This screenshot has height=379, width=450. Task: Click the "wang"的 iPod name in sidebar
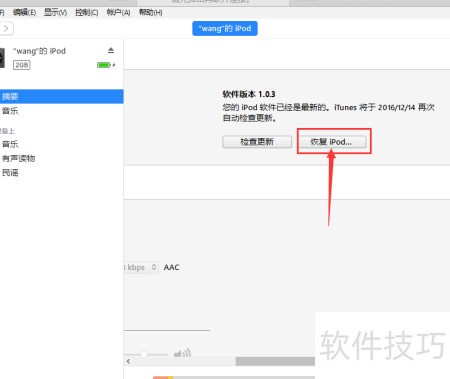click(39, 51)
